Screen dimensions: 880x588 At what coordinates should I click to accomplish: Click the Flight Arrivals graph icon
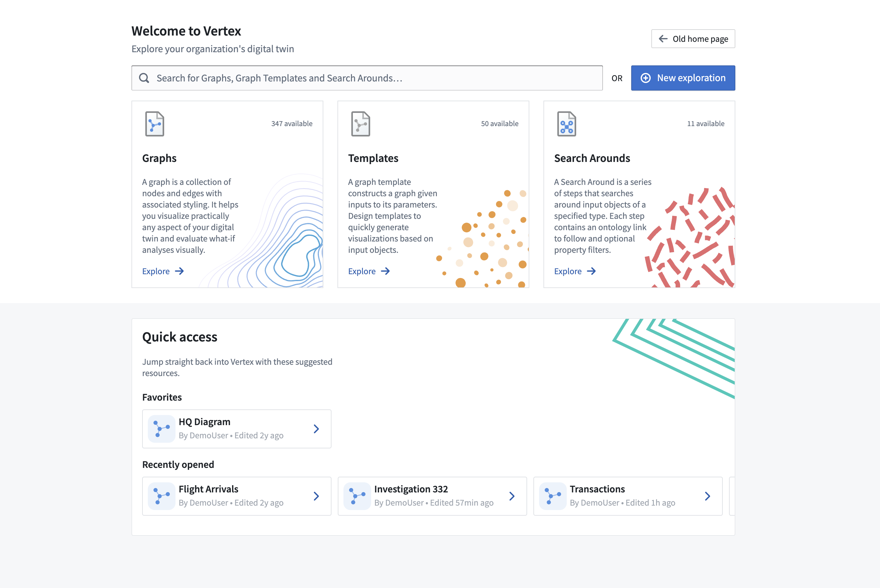(162, 496)
